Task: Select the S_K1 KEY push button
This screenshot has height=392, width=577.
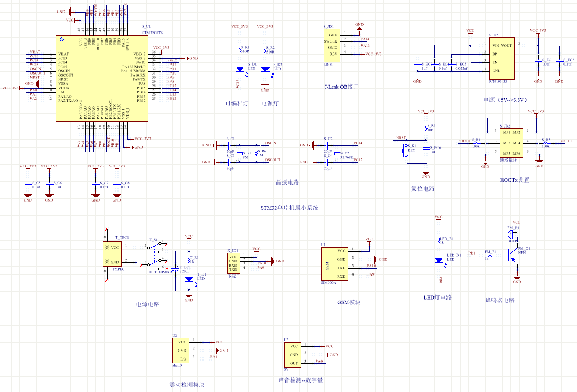Action: [406, 151]
